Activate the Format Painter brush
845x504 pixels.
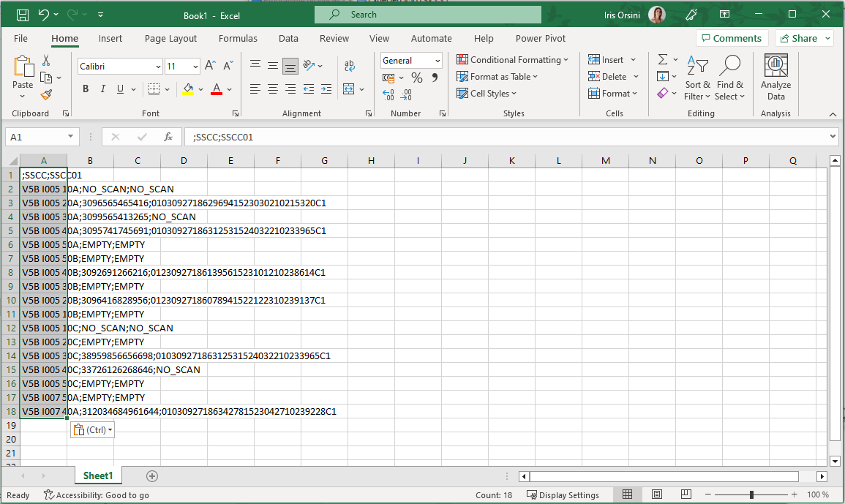point(46,95)
